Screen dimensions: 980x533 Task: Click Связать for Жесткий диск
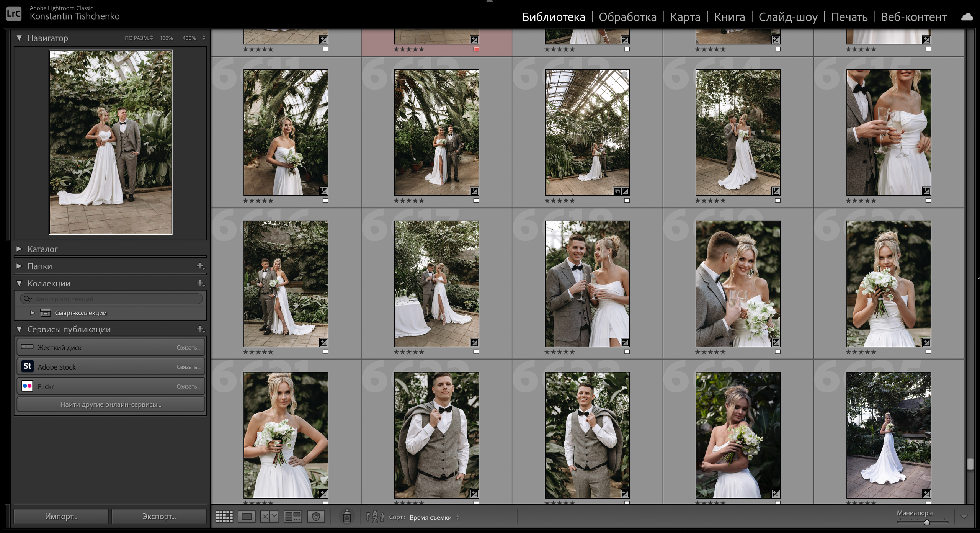(x=188, y=347)
